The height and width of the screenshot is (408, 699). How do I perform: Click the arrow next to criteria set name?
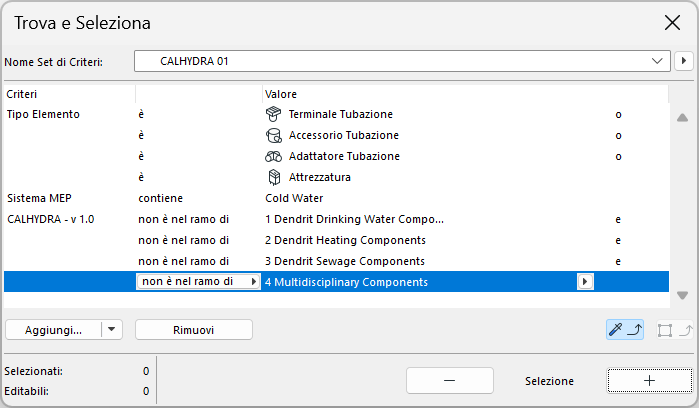[x=684, y=61]
